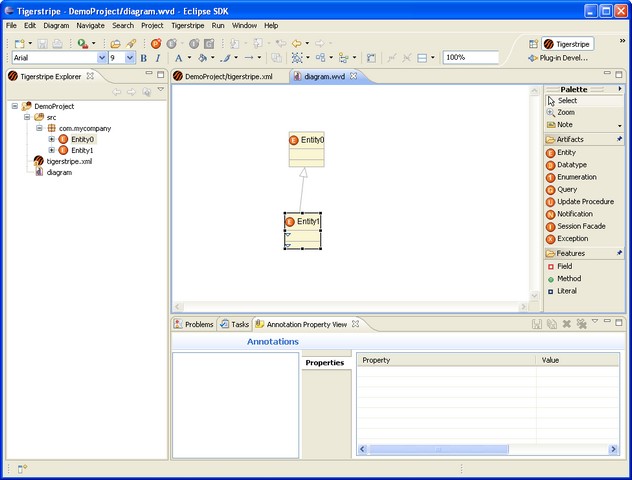Collapse the src folder node
This screenshot has width=632, height=480.
pyautogui.click(x=27, y=117)
